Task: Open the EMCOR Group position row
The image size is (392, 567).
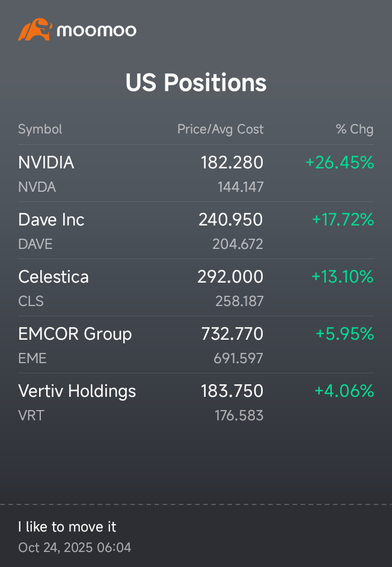Action: pos(196,345)
